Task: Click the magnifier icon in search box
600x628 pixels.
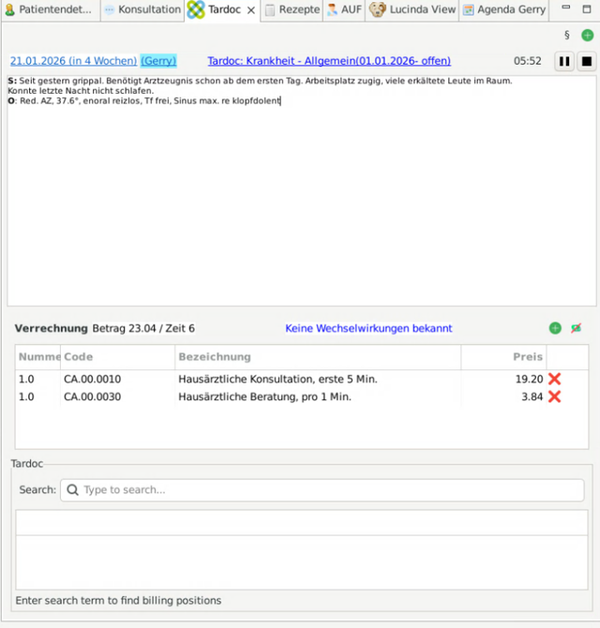Action: 72,490
